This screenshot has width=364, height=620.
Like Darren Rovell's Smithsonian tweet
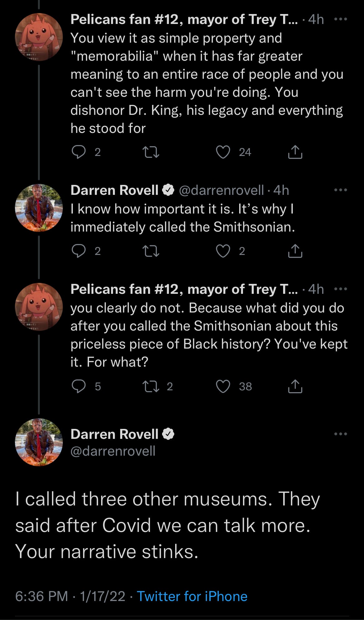click(x=223, y=251)
